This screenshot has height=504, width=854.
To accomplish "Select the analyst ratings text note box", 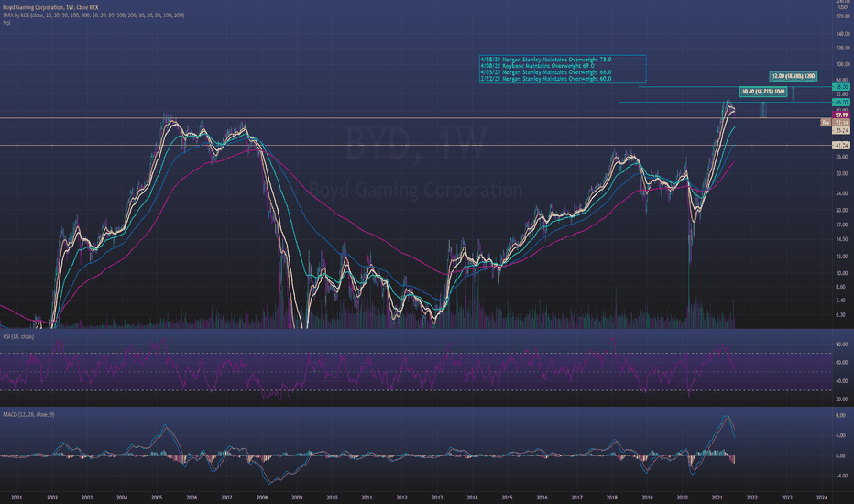I will (x=563, y=69).
